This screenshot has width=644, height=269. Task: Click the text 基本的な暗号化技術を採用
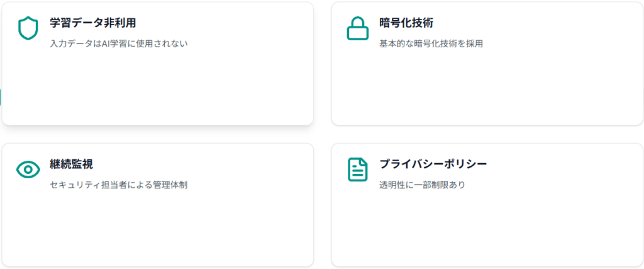click(x=431, y=44)
